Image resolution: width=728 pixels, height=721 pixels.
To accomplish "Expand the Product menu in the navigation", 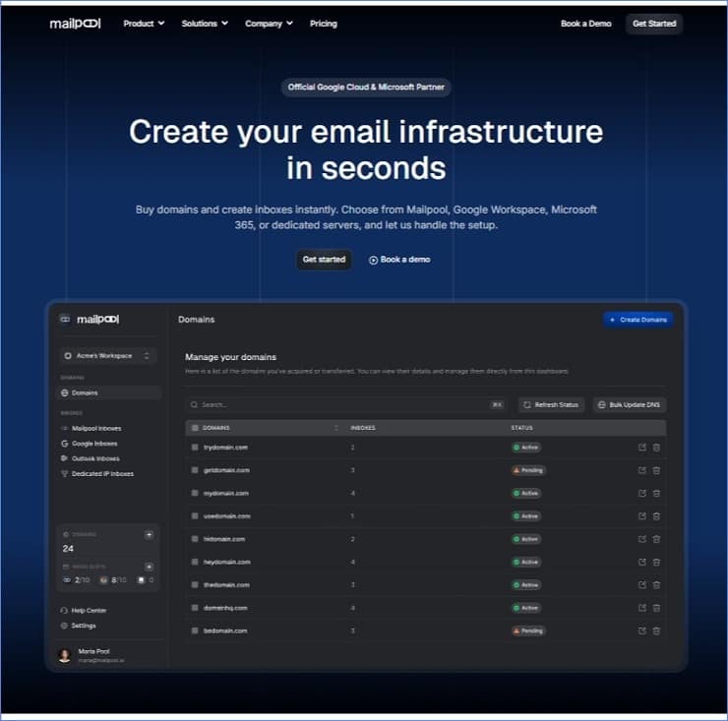I will point(144,24).
